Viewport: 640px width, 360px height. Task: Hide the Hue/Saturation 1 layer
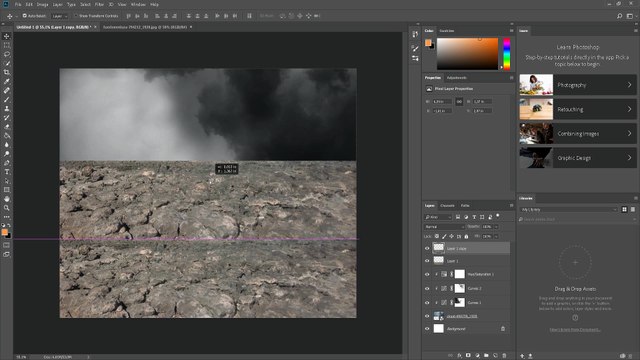[427, 274]
